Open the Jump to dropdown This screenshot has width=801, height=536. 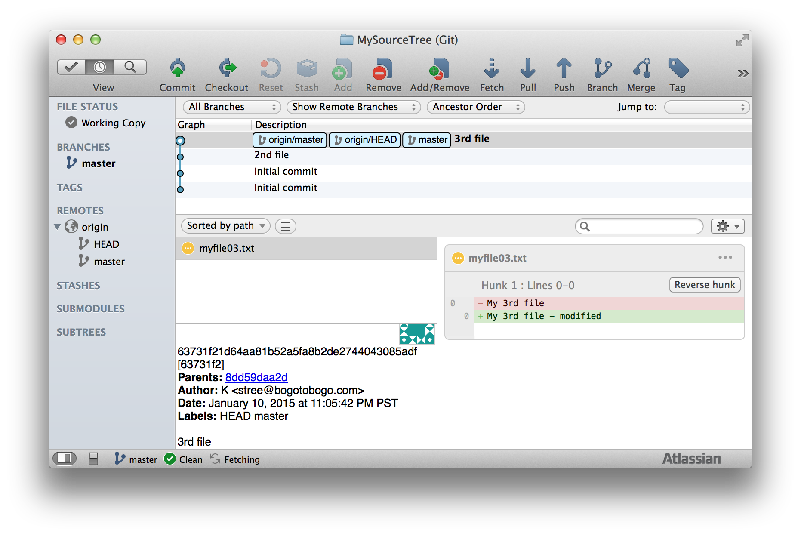coord(706,107)
